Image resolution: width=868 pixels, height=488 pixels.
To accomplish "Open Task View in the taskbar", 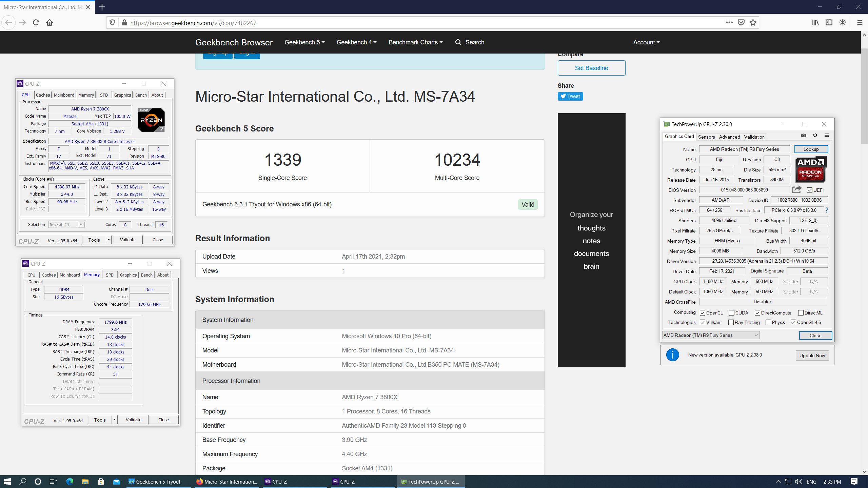I will (x=53, y=482).
